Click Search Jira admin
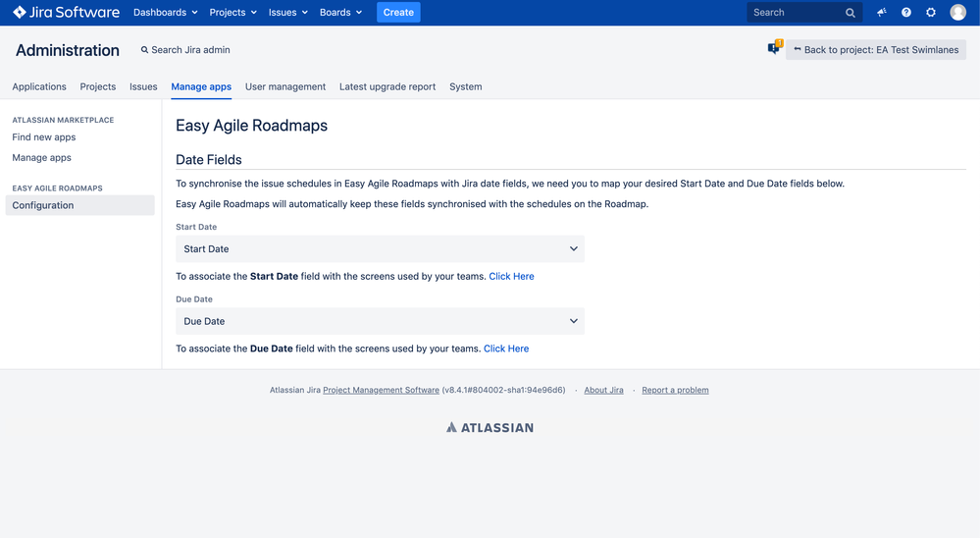Image resolution: width=980 pixels, height=538 pixels. pos(185,50)
